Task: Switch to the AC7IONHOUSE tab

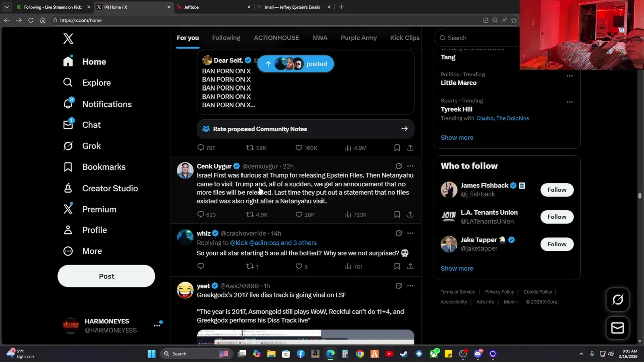Action: (x=276, y=38)
